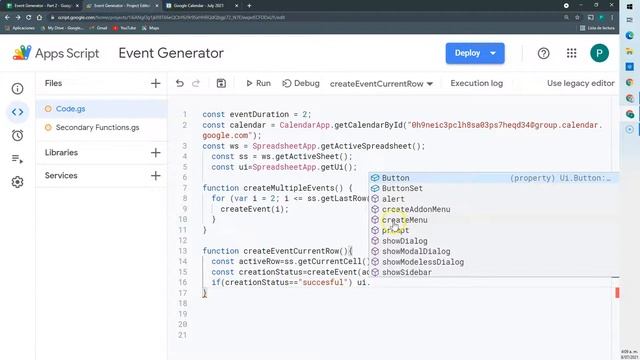Open File Explorer from the taskbar
640x360 pixels.
[629, 51]
